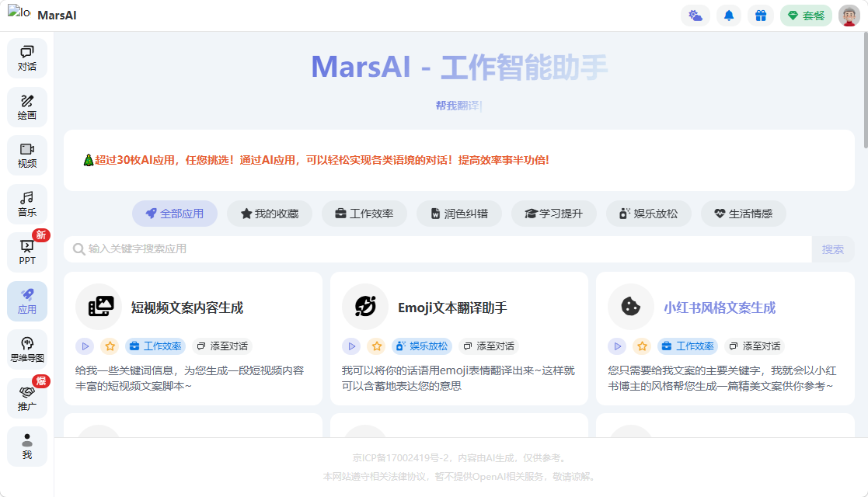Screen dimensions: 868x497
Task: Open the 视频 video sidebar item
Action: click(27, 155)
